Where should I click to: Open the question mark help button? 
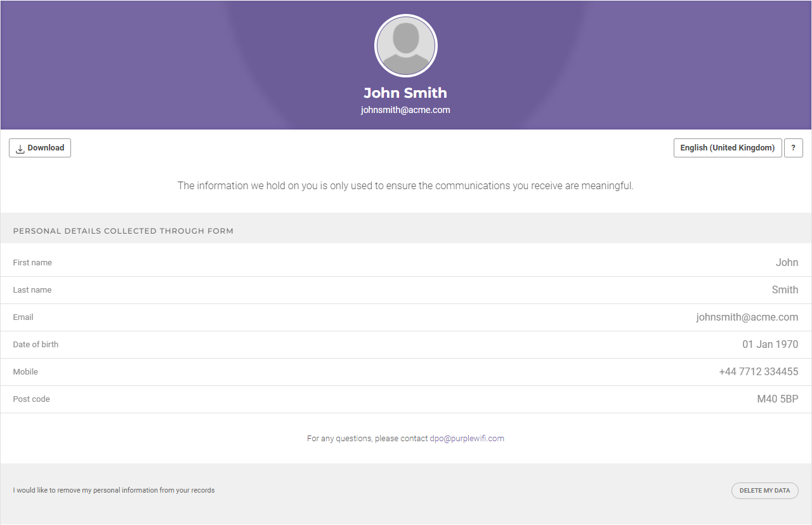click(793, 148)
